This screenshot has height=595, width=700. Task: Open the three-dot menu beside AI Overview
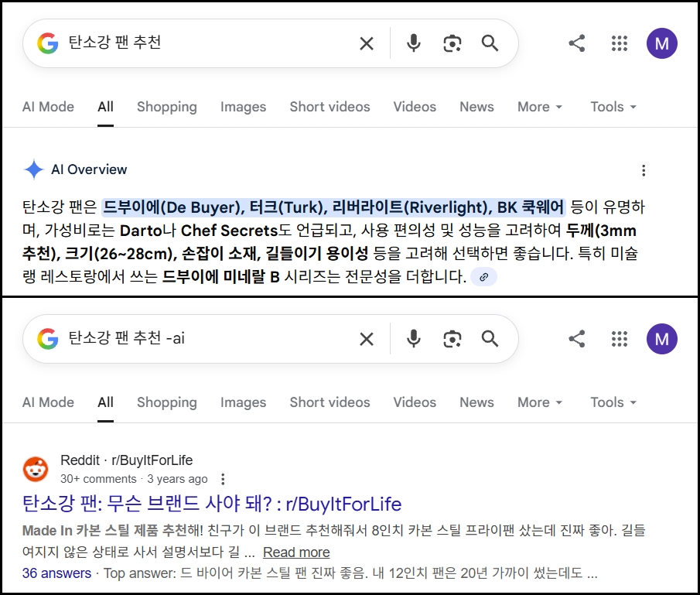tap(643, 170)
